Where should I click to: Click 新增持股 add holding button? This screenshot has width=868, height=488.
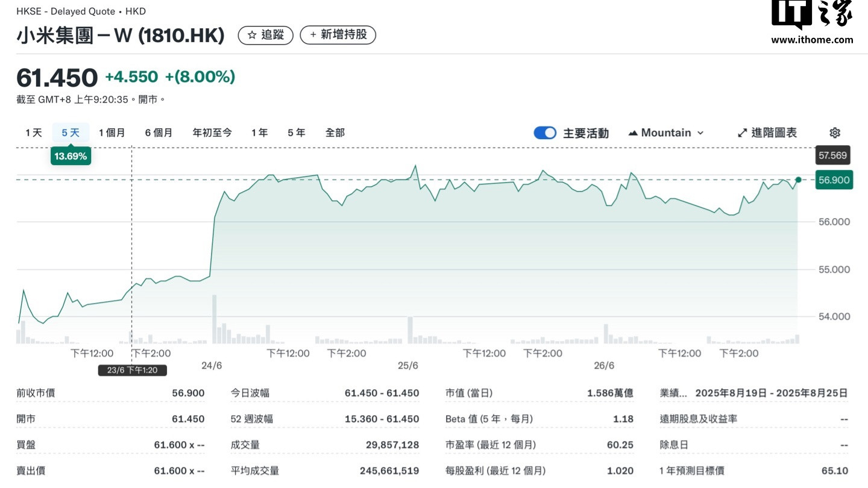pyautogui.click(x=338, y=35)
